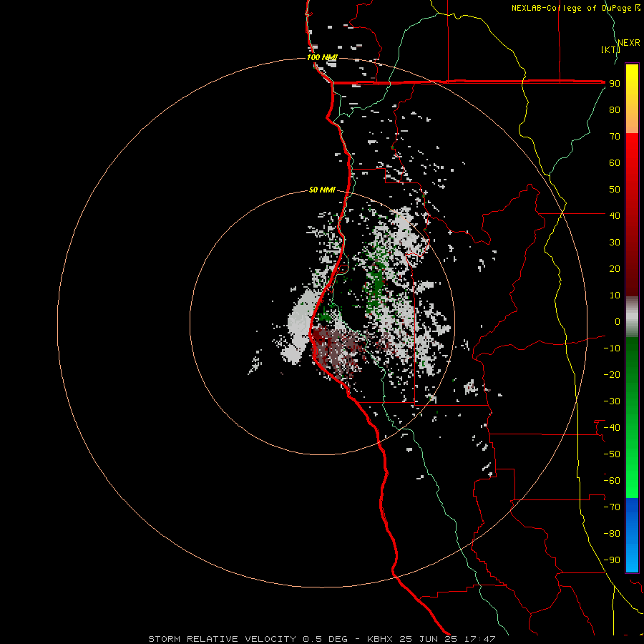Viewport: 644px width, 644px height.
Task: Click the 30 value on the velocity scale
Action: (615, 243)
